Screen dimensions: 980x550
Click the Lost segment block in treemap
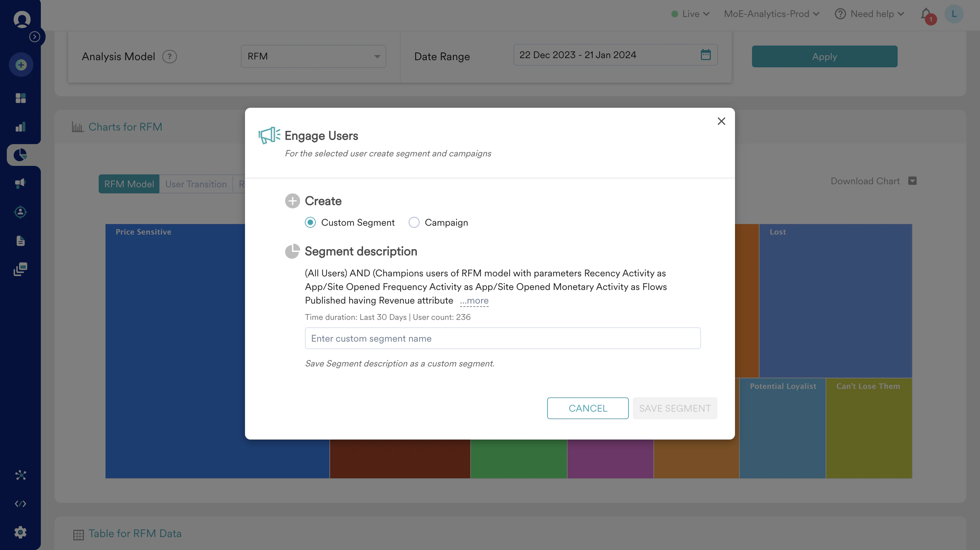pos(835,300)
